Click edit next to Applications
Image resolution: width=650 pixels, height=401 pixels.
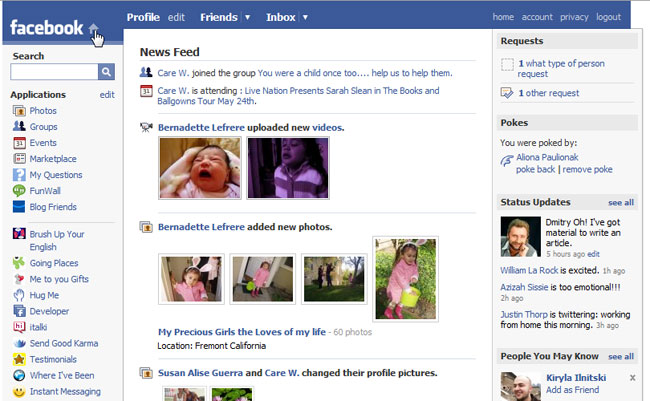point(107,95)
